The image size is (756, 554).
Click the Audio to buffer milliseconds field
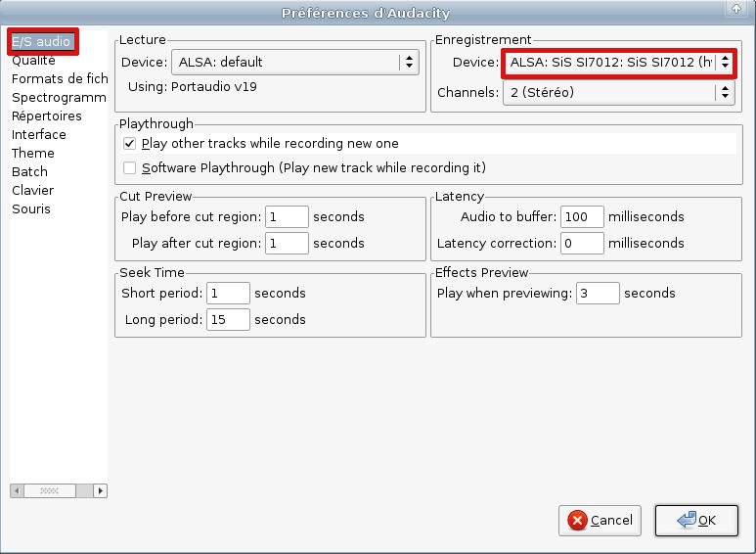(x=582, y=217)
